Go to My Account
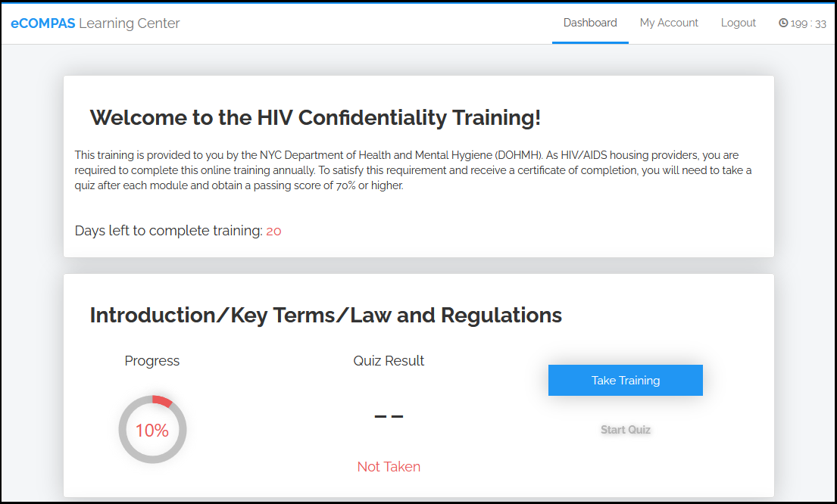The width and height of the screenshot is (837, 504). 669,23
